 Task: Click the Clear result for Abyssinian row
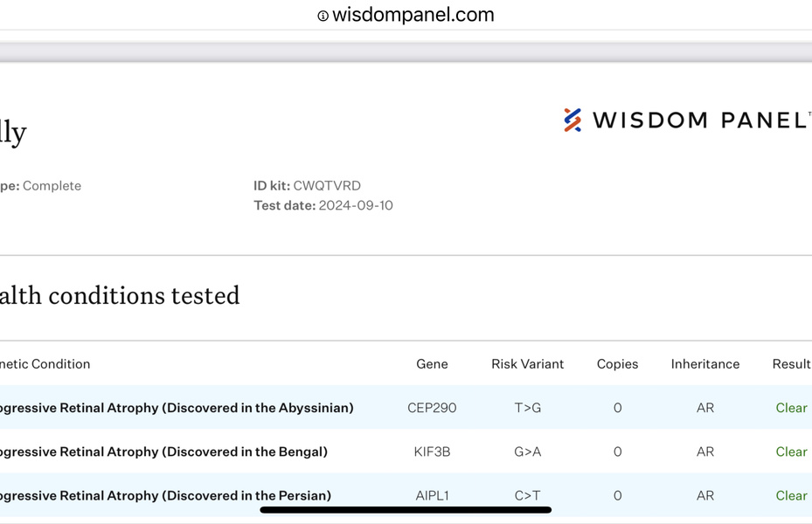(791, 408)
